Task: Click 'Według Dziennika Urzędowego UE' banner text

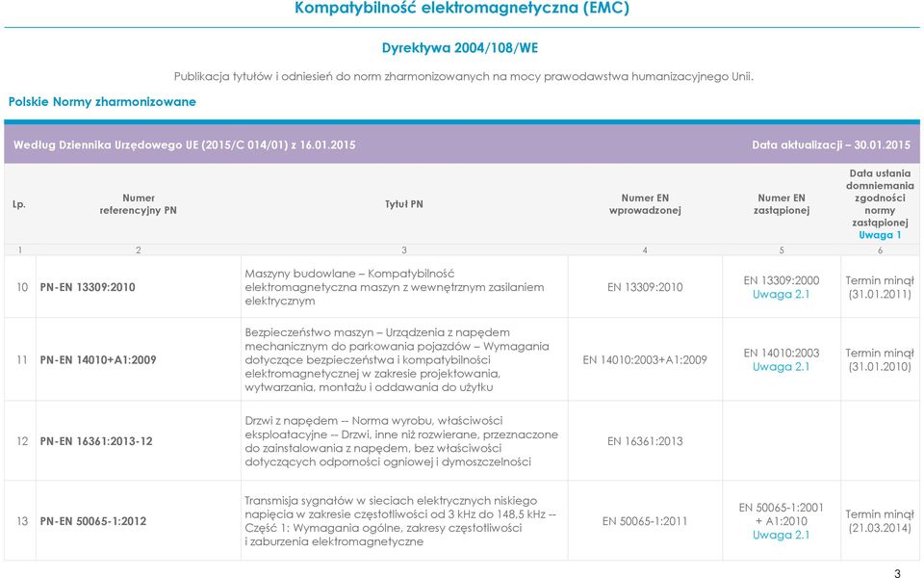Action: [x=185, y=144]
